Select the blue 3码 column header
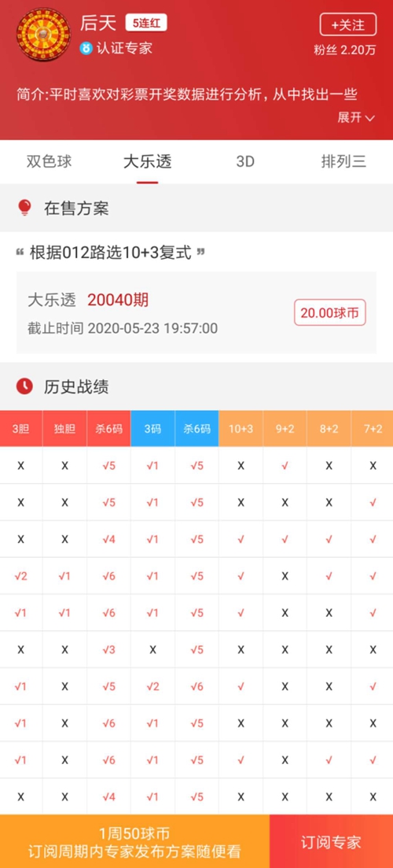 [152, 428]
